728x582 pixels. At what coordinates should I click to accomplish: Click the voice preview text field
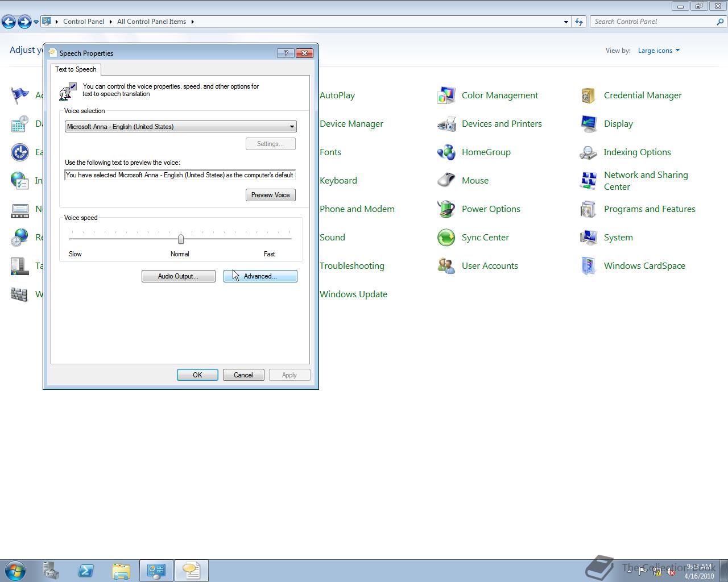pos(180,175)
